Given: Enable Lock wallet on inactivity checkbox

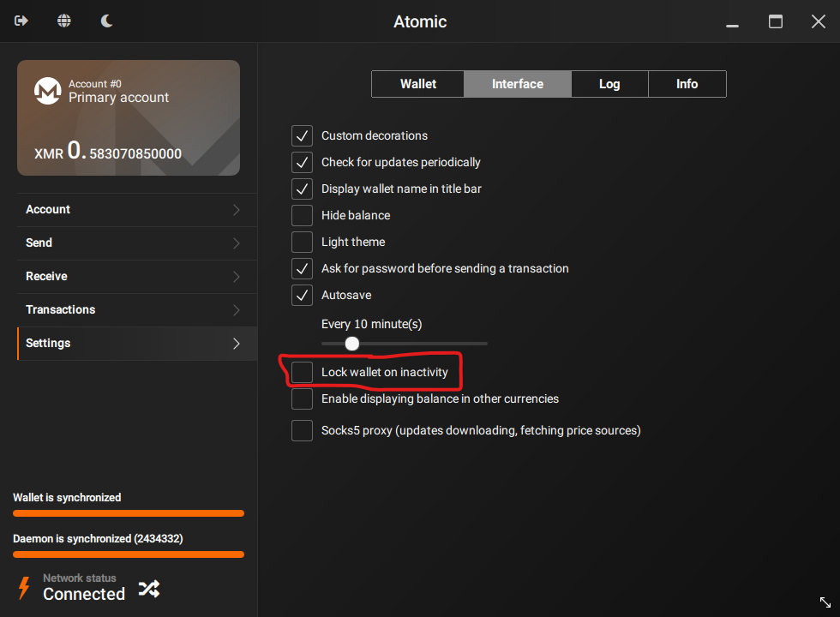Looking at the screenshot, I should tap(302, 372).
